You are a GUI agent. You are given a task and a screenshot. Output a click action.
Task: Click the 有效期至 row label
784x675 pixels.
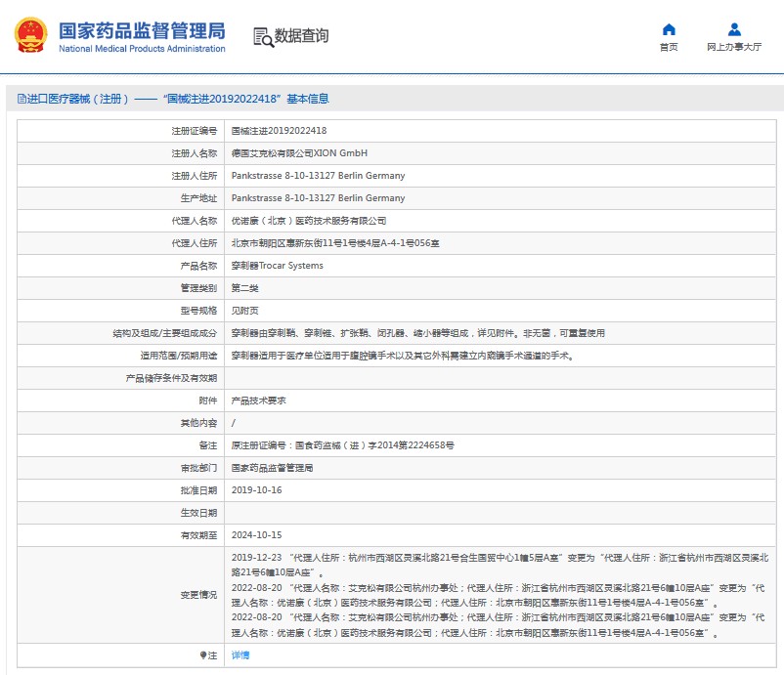[199, 535]
